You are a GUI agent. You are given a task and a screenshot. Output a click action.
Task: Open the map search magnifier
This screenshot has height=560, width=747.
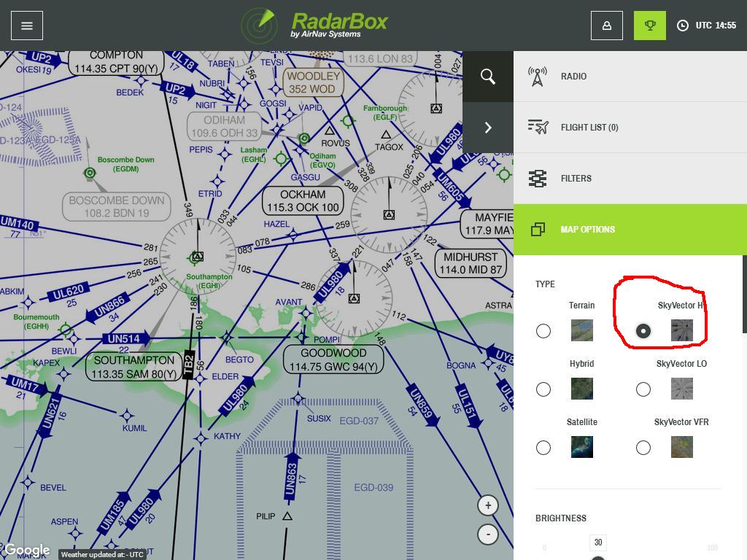click(488, 76)
